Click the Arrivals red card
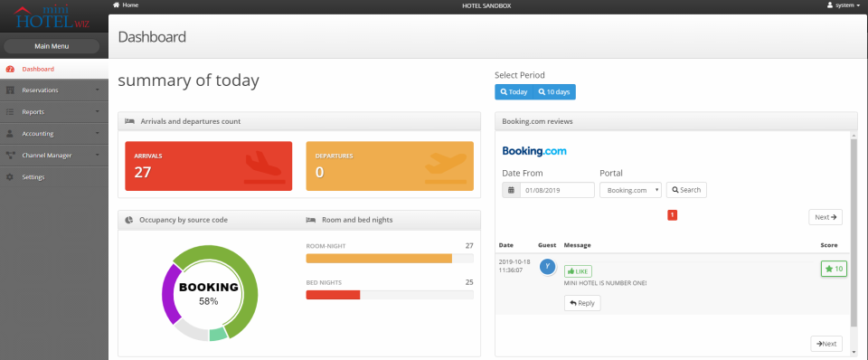Screen dimensions: 868x360 (209, 166)
